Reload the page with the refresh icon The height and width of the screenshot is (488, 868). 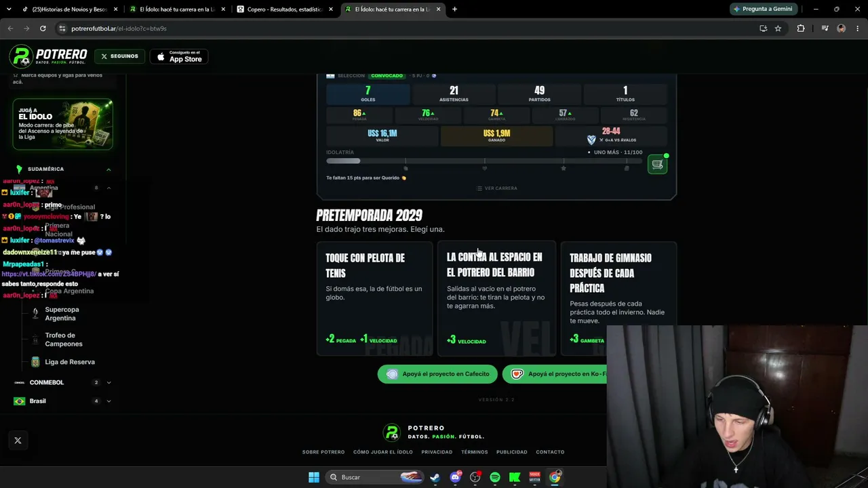point(43,28)
